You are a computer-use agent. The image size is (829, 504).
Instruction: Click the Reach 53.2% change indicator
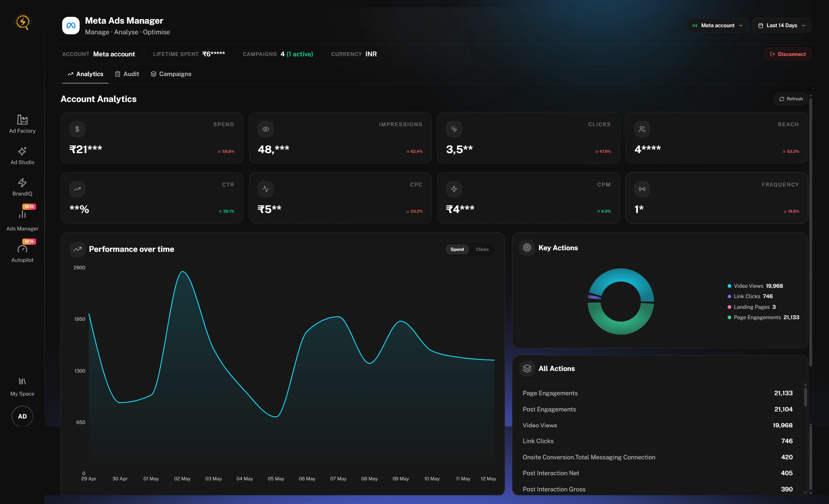pos(791,151)
